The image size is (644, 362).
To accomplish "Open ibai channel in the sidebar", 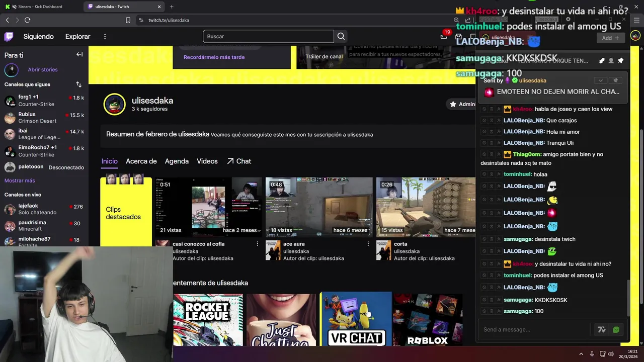I will click(44, 134).
